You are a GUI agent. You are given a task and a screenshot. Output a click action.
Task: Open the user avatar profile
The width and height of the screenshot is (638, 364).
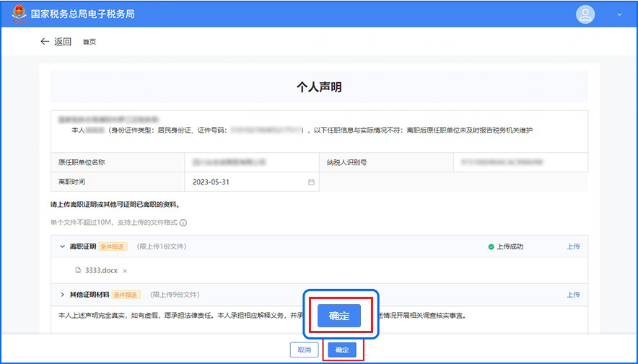(585, 14)
